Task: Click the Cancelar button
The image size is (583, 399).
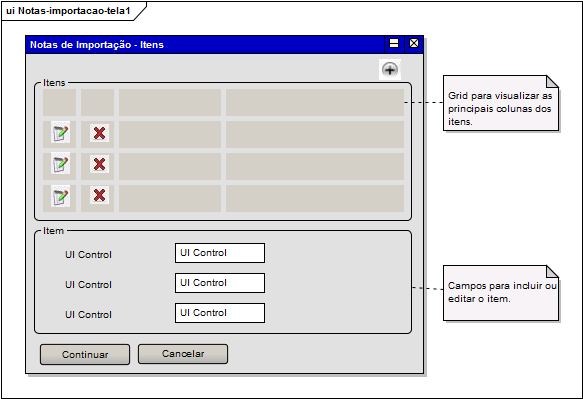Action: (x=183, y=354)
